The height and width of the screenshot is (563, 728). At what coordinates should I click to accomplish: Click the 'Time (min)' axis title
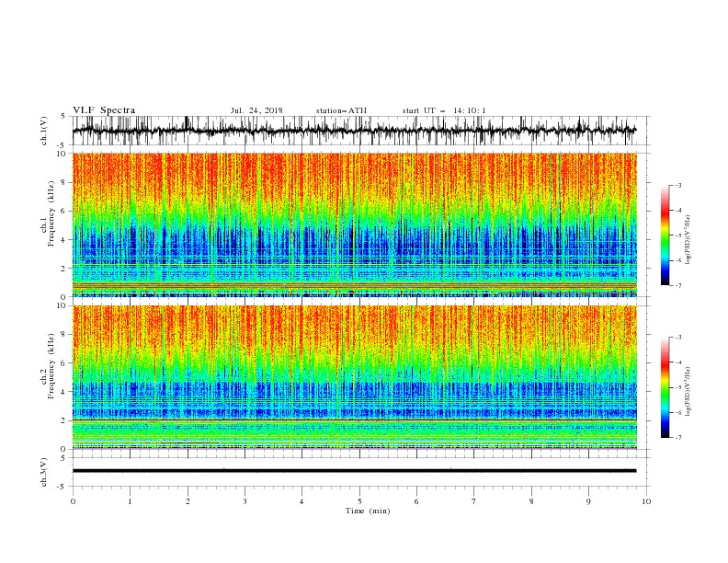(x=368, y=511)
